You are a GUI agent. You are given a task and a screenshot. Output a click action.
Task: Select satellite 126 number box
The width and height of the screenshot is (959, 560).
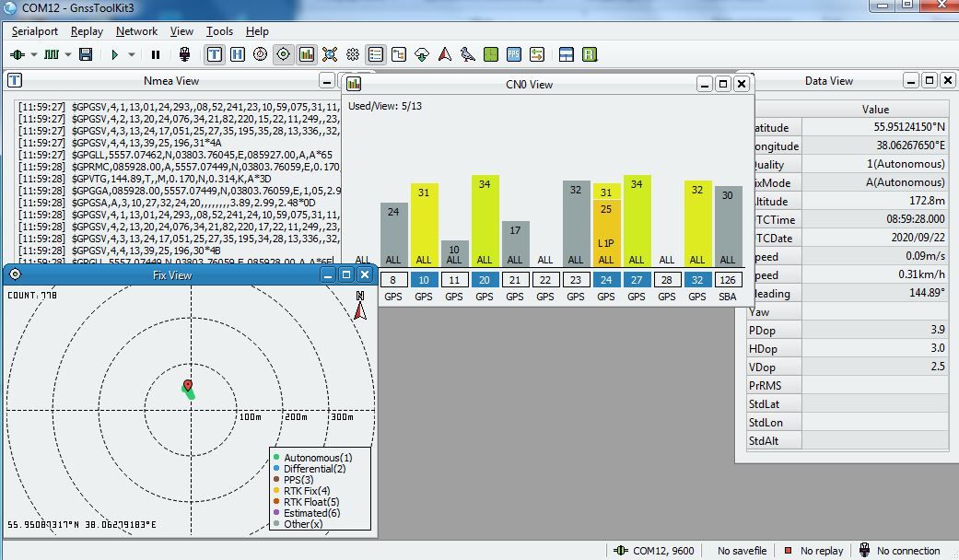pyautogui.click(x=728, y=280)
